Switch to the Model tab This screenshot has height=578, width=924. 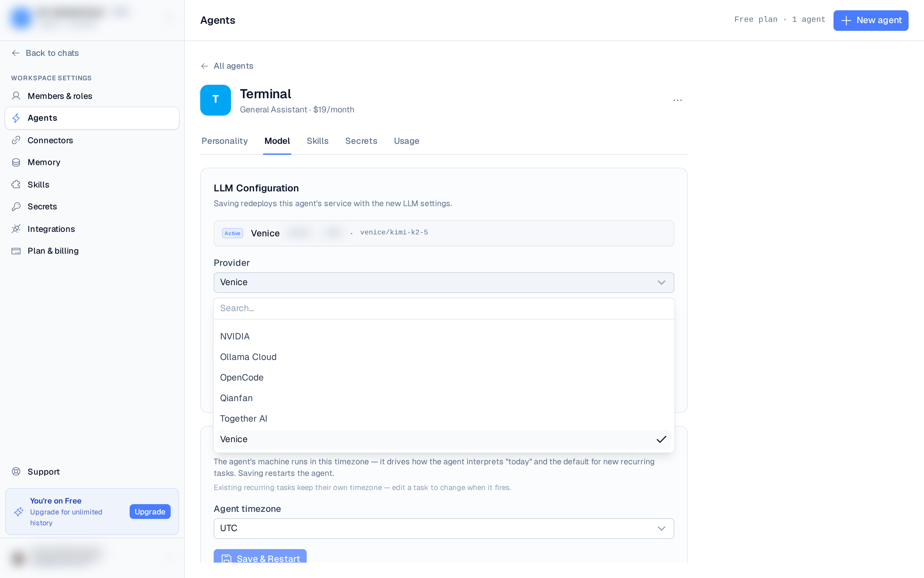pos(277,141)
